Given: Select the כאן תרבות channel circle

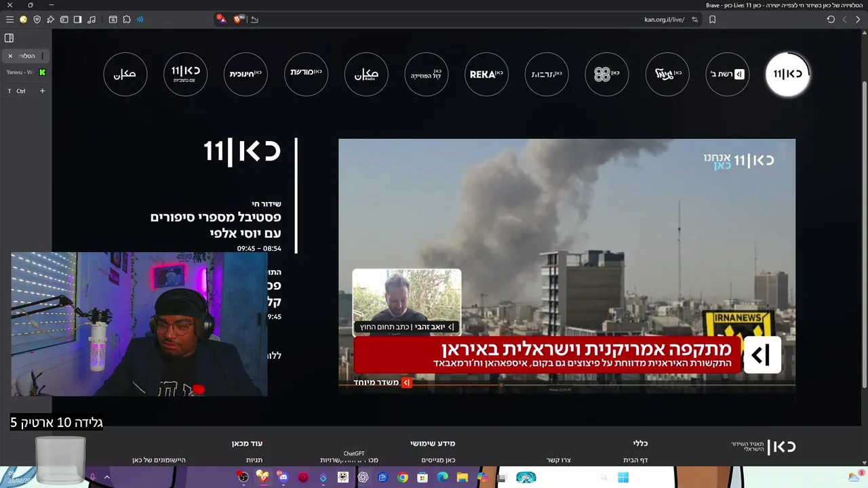Looking at the screenshot, I should [x=547, y=74].
